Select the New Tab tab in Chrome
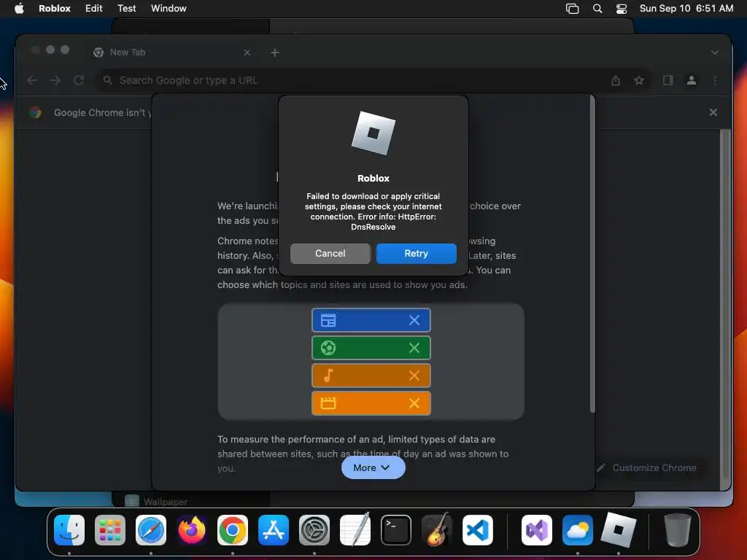747x560 pixels. (x=171, y=52)
